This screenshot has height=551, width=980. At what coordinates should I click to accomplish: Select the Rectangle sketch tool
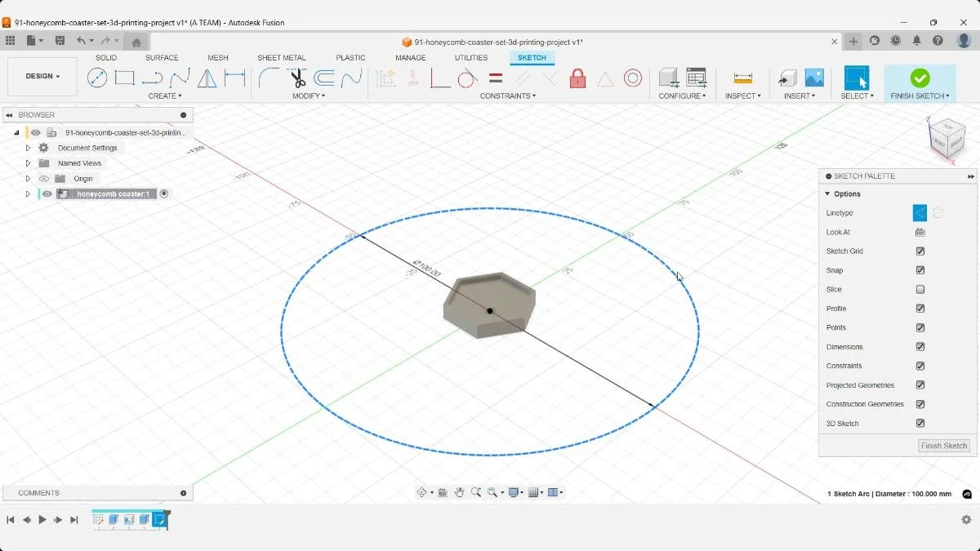124,78
